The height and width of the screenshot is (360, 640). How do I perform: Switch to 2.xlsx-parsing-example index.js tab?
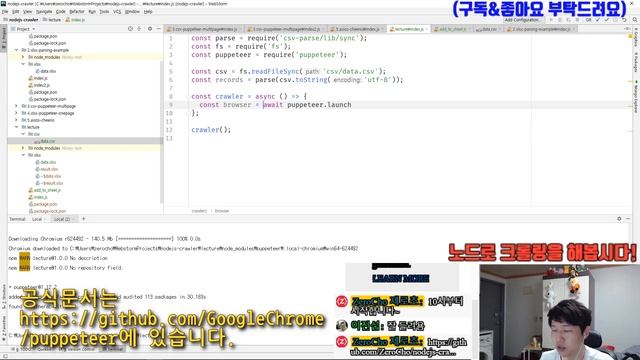pyautogui.click(x=540, y=29)
